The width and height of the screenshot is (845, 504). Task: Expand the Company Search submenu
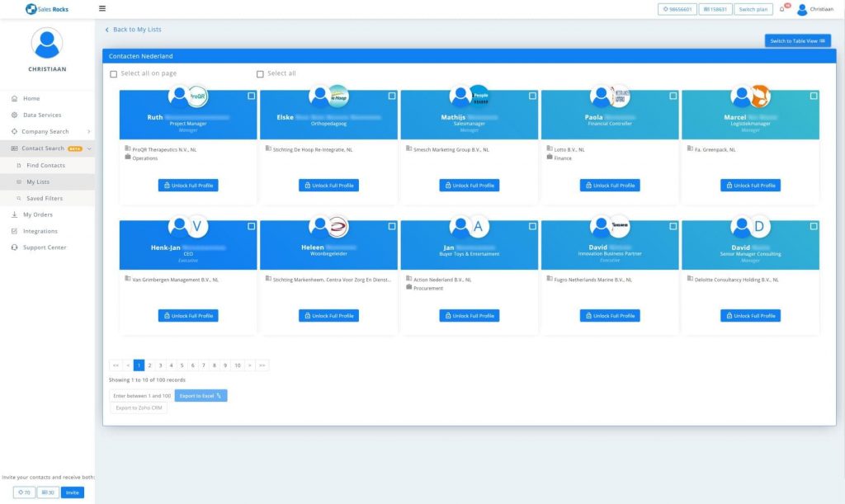88,132
